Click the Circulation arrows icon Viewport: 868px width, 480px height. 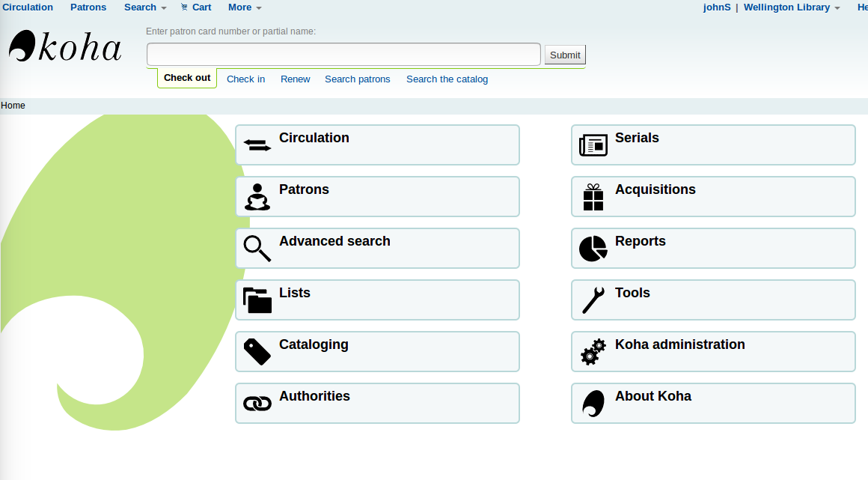[257, 144]
